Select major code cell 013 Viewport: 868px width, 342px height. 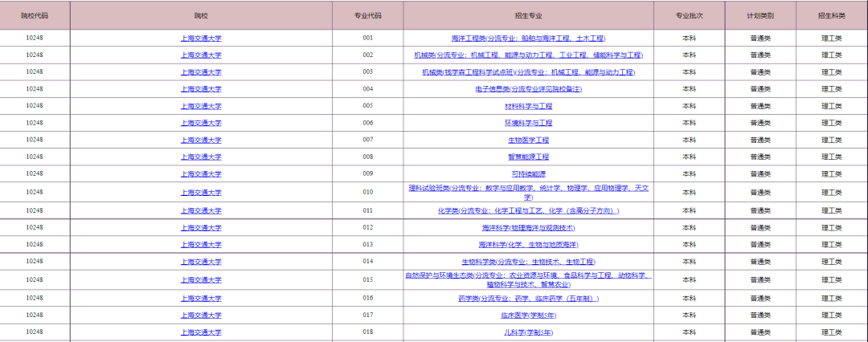click(368, 245)
